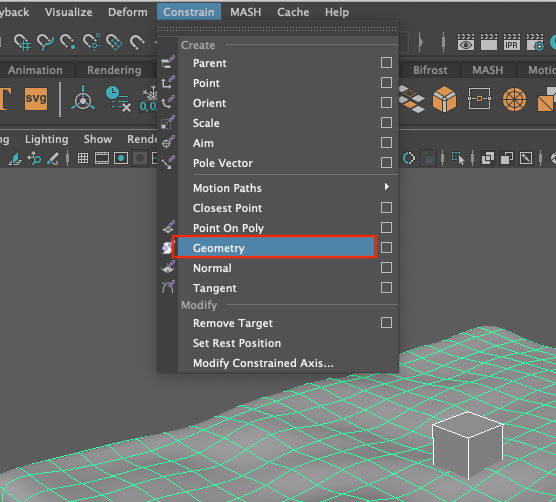Image resolution: width=556 pixels, height=502 pixels.
Task: Open the Cache menu
Action: tap(293, 12)
